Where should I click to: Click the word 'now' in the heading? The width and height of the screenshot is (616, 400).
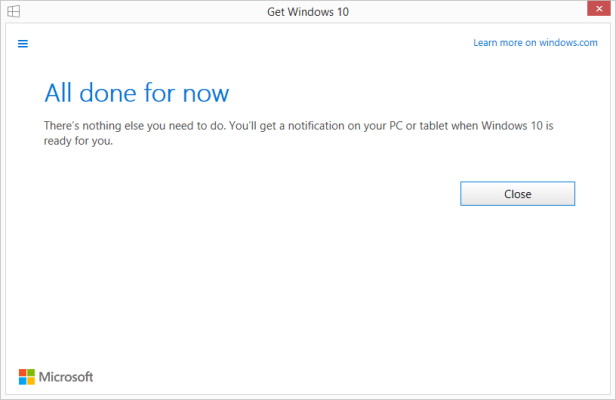click(206, 93)
